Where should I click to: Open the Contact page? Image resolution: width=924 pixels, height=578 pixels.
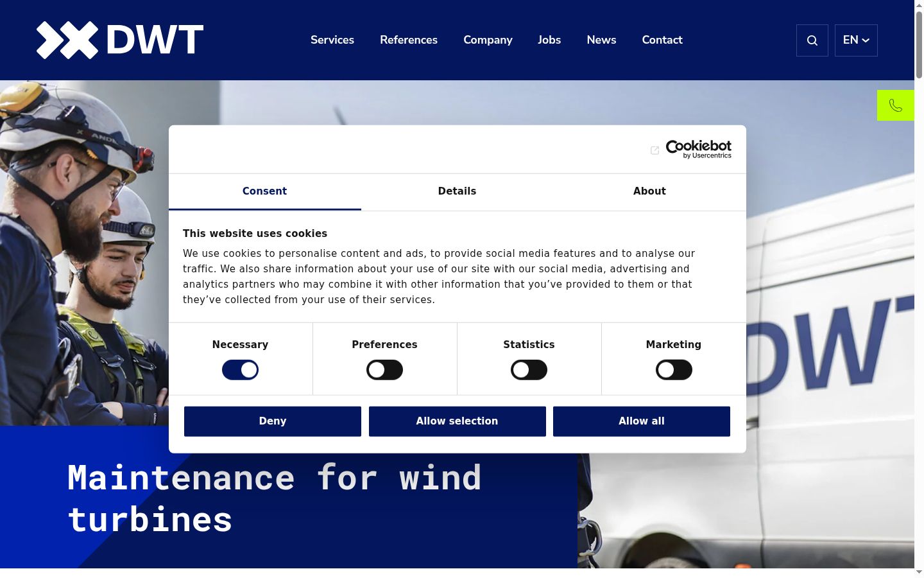click(662, 40)
